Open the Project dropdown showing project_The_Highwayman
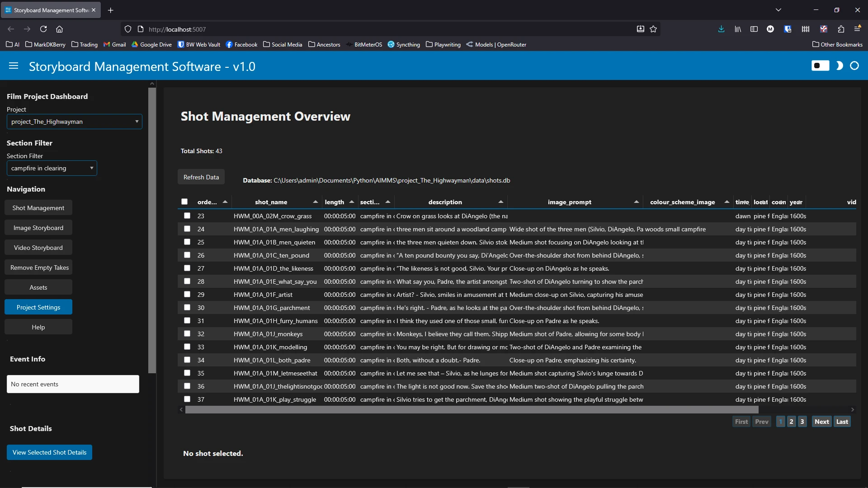This screenshot has width=868, height=488. click(74, 122)
